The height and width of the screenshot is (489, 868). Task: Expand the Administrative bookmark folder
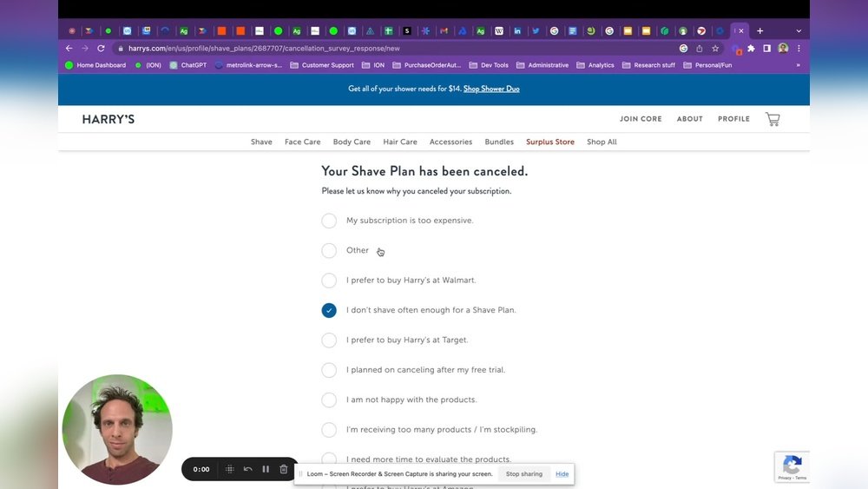click(542, 65)
